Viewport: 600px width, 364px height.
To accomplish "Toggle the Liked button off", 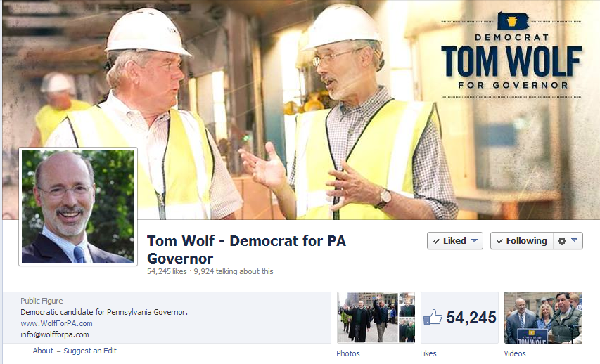I will (x=455, y=241).
